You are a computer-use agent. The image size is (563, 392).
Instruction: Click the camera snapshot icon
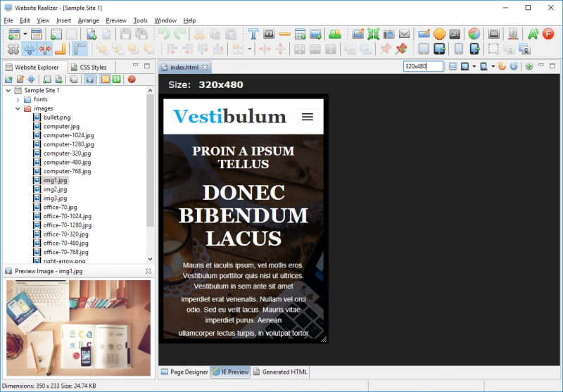click(388, 34)
